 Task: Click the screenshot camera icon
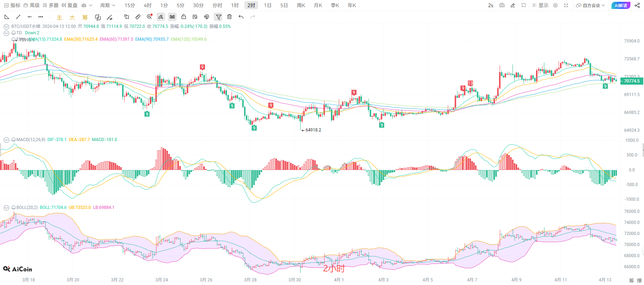502,5
